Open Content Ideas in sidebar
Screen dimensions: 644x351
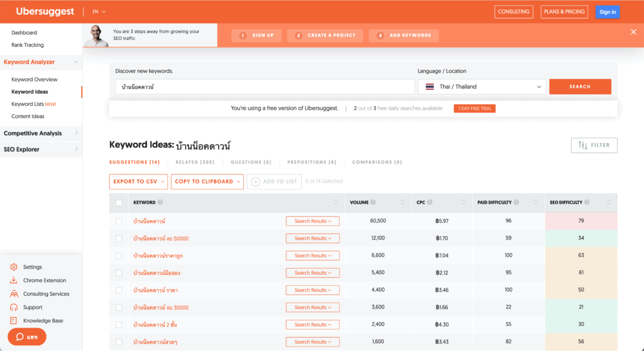tap(28, 116)
